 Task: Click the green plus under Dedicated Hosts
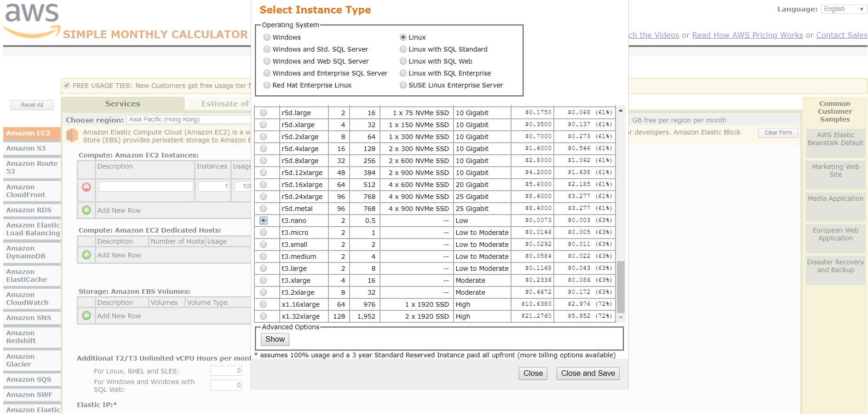click(86, 255)
